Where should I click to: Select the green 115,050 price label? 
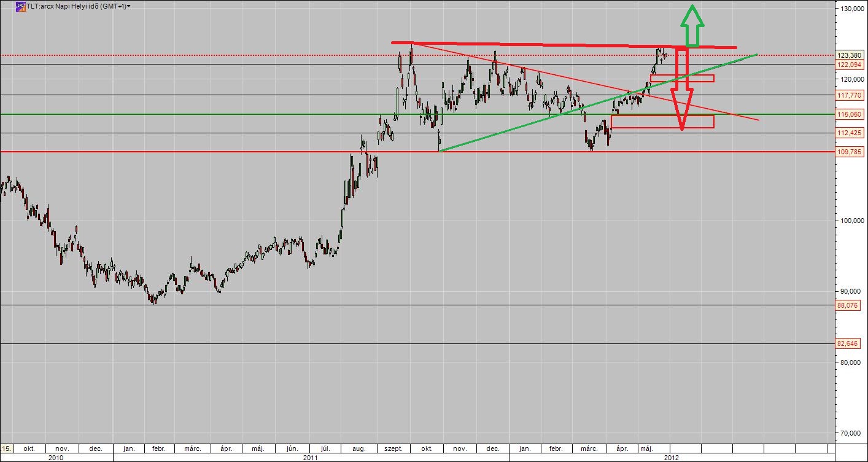coord(850,115)
